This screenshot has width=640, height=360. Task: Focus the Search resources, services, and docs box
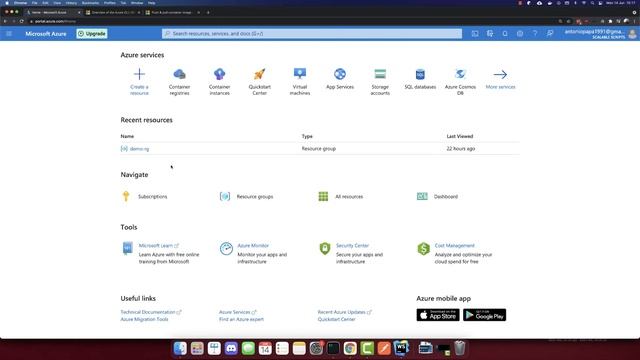[312, 33]
